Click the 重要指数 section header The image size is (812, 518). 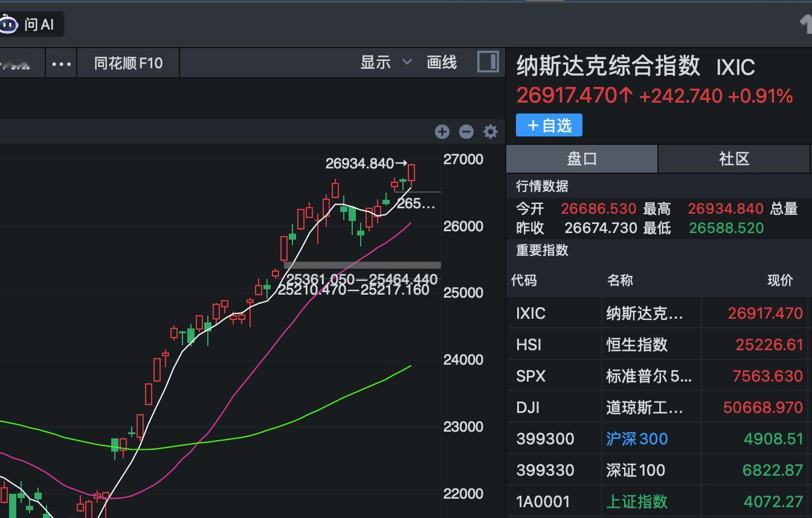point(542,250)
